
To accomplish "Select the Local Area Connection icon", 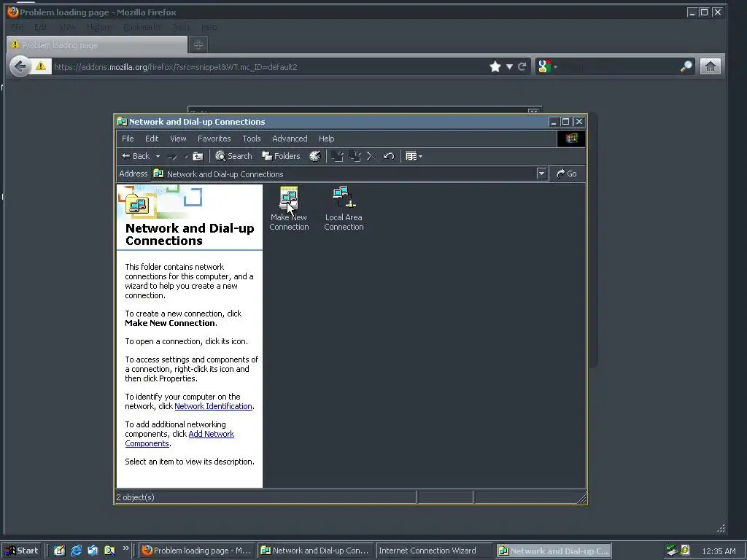I will (x=344, y=209).
